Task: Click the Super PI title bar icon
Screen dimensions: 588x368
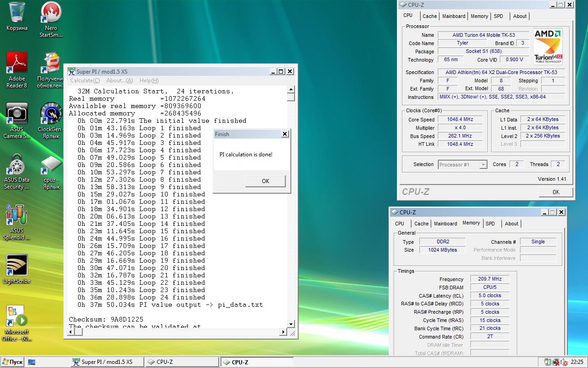Action: click(71, 71)
